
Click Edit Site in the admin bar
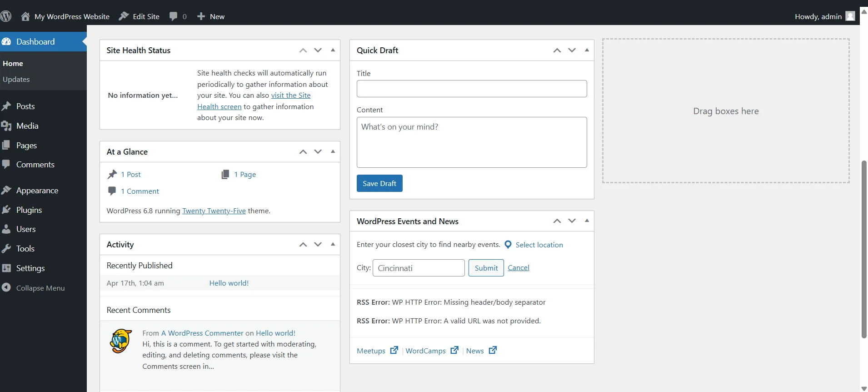tap(139, 16)
